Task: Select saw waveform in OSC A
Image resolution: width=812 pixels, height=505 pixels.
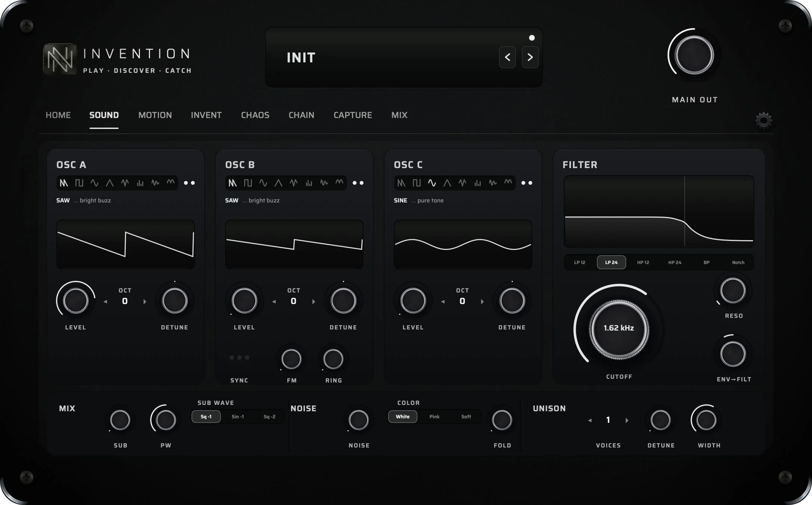Action: tap(64, 183)
